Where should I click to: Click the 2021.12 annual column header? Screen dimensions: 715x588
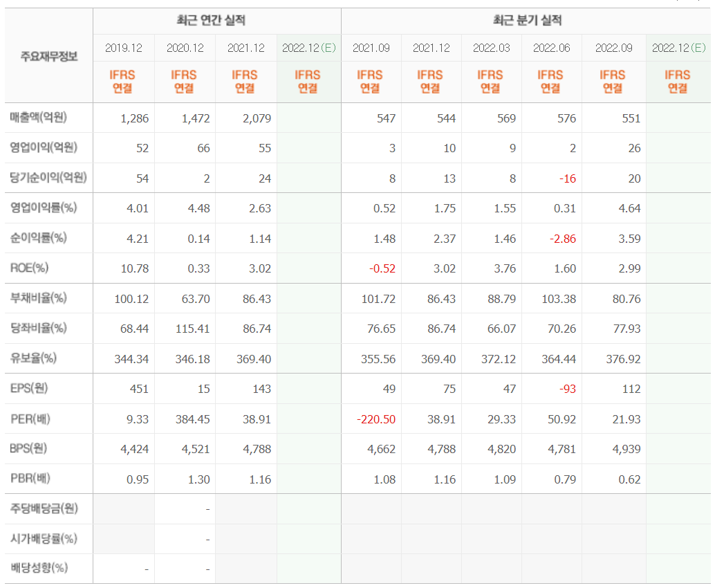pos(245,48)
